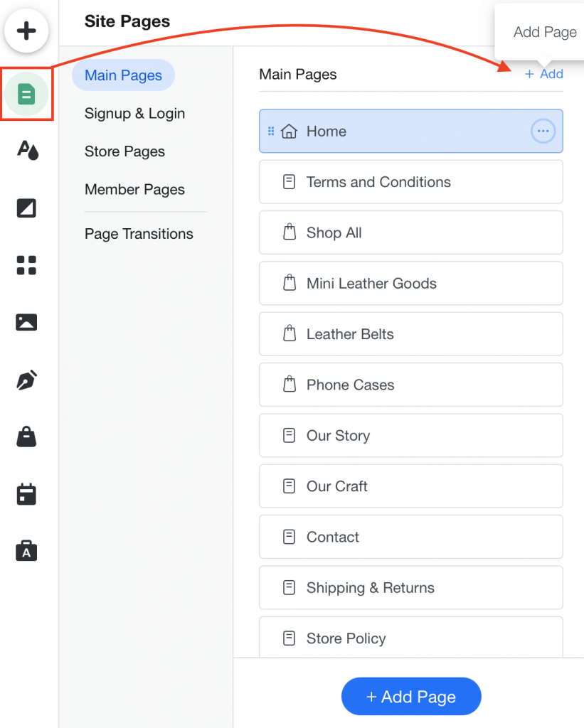Select the background panel icon
Screen dimensions: 584x728
(x=26, y=208)
